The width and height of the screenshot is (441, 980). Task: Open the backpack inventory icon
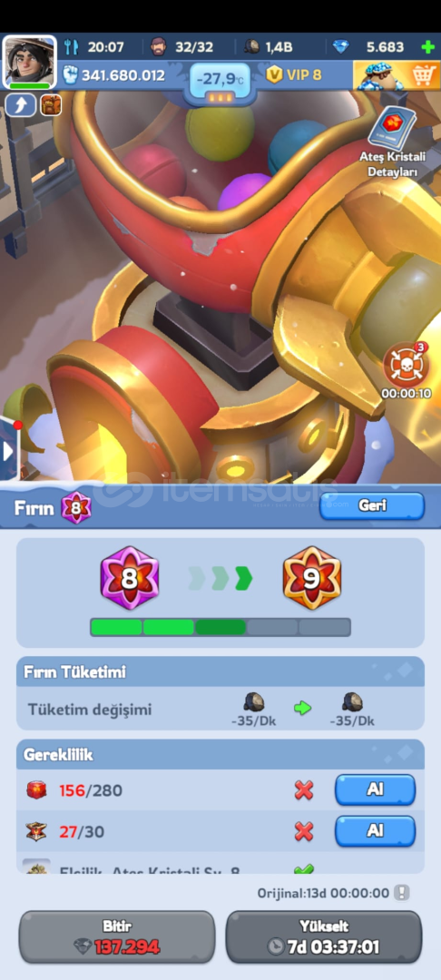click(x=51, y=105)
